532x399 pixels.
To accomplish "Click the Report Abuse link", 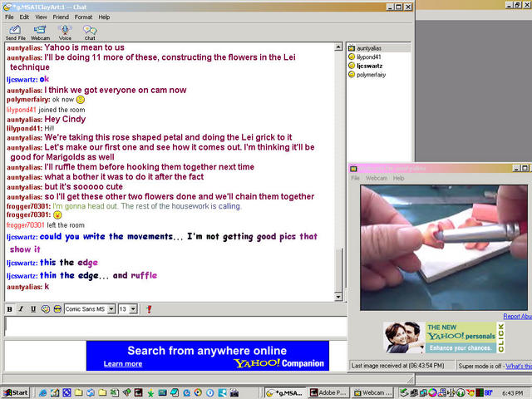I will pyautogui.click(x=517, y=316).
